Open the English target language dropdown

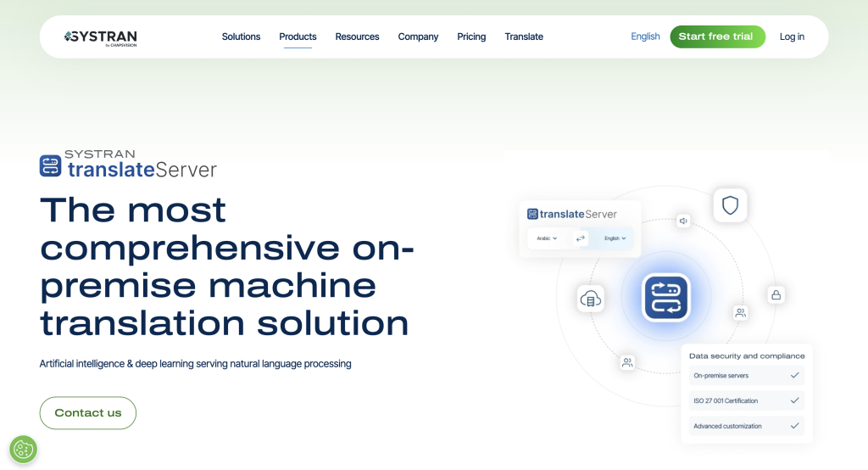(615, 238)
